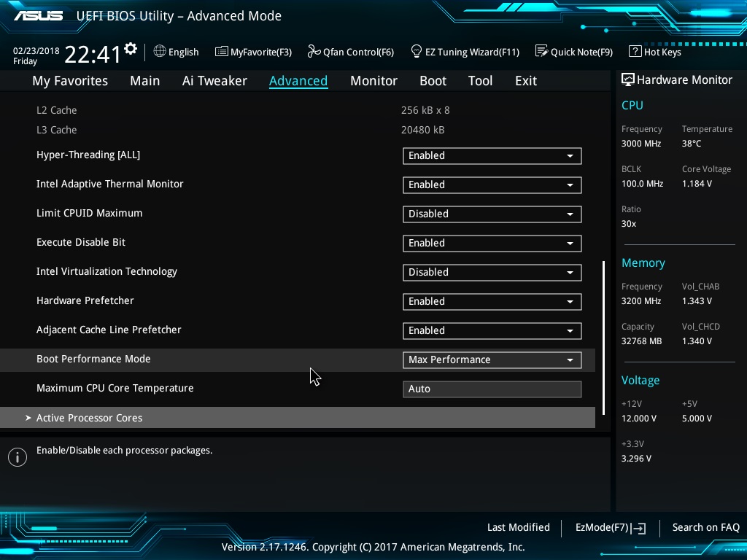Click Core Voltage value 1.184 V
This screenshot has width=747, height=560.
[697, 183]
